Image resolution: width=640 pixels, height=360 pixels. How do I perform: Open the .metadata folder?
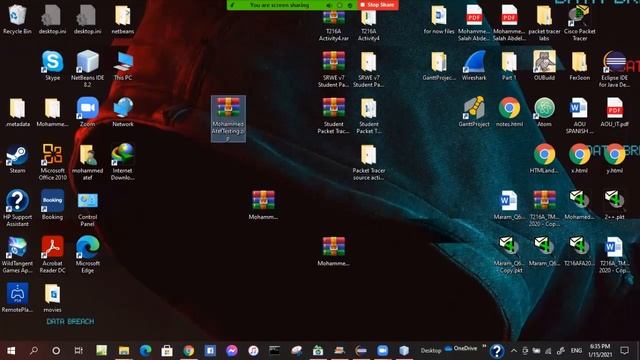[17, 112]
